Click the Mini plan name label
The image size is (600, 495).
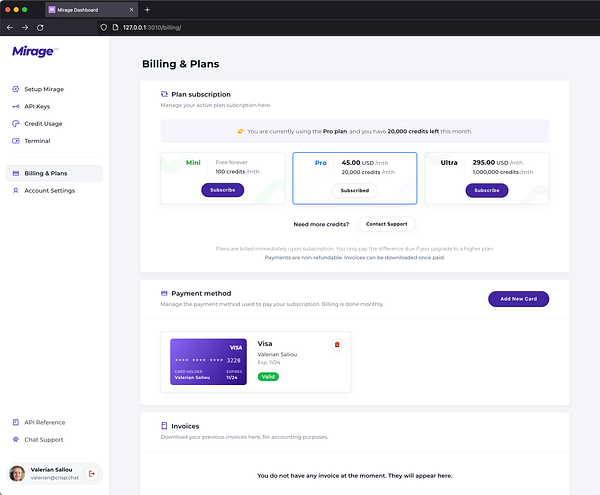pos(193,163)
